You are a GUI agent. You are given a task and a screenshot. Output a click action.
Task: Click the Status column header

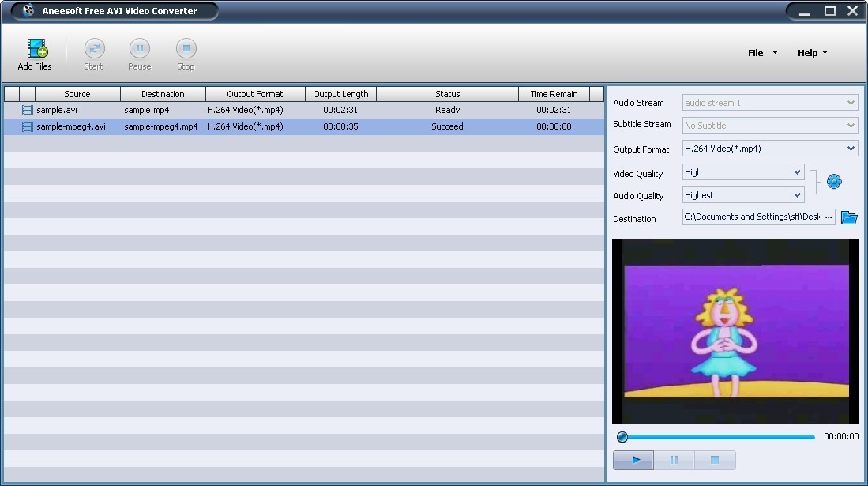point(447,93)
